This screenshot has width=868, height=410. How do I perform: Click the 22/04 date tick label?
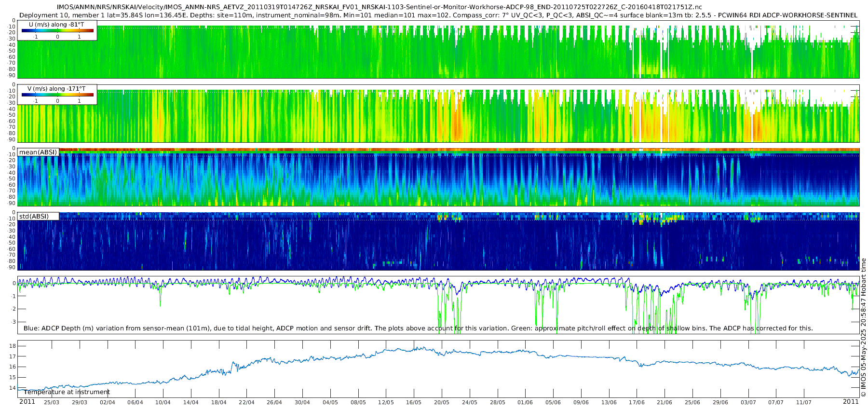(246, 403)
